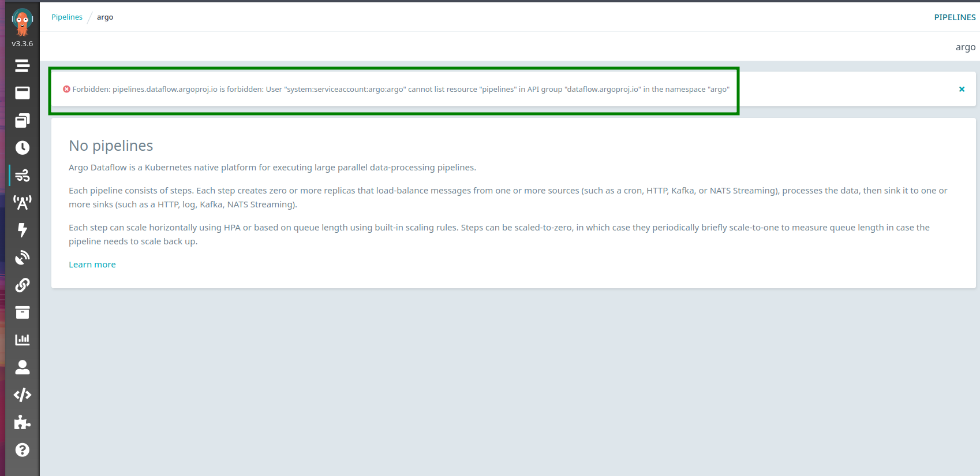Click the Forbidden error message text
980x476 pixels.
coord(401,89)
